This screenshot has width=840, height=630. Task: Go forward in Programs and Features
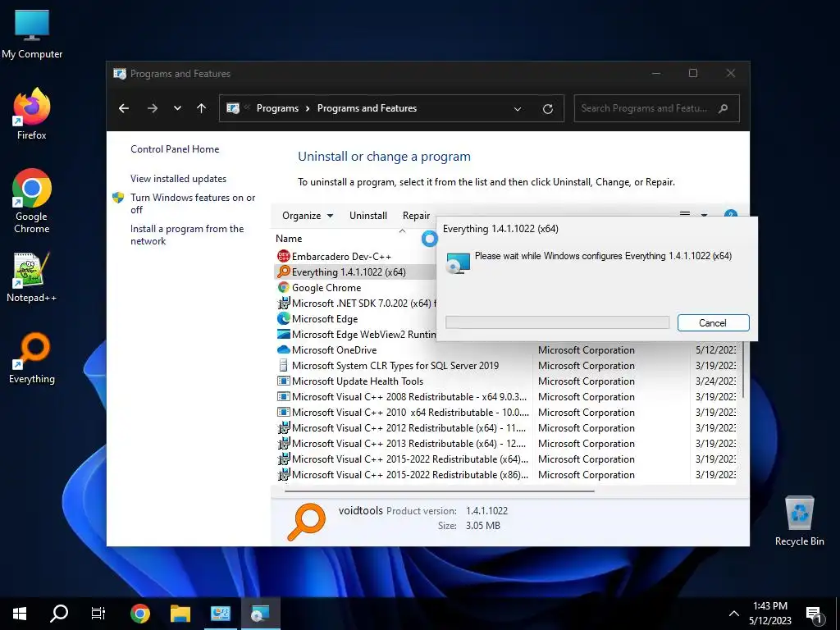click(153, 108)
